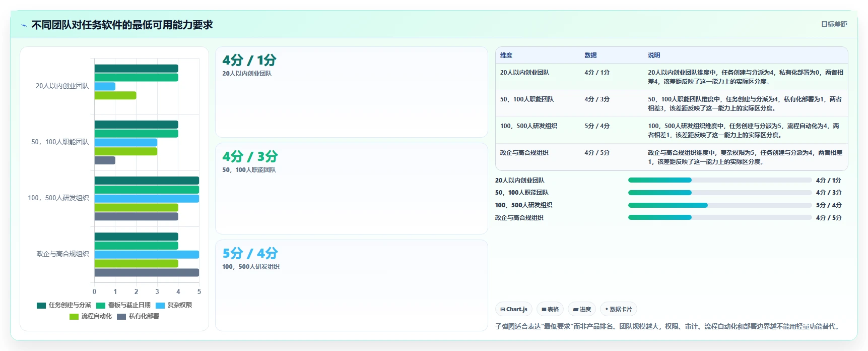This screenshot has width=868, height=351.
Task: Click the 子弹图适合表达 footnote text
Action: tap(669, 327)
